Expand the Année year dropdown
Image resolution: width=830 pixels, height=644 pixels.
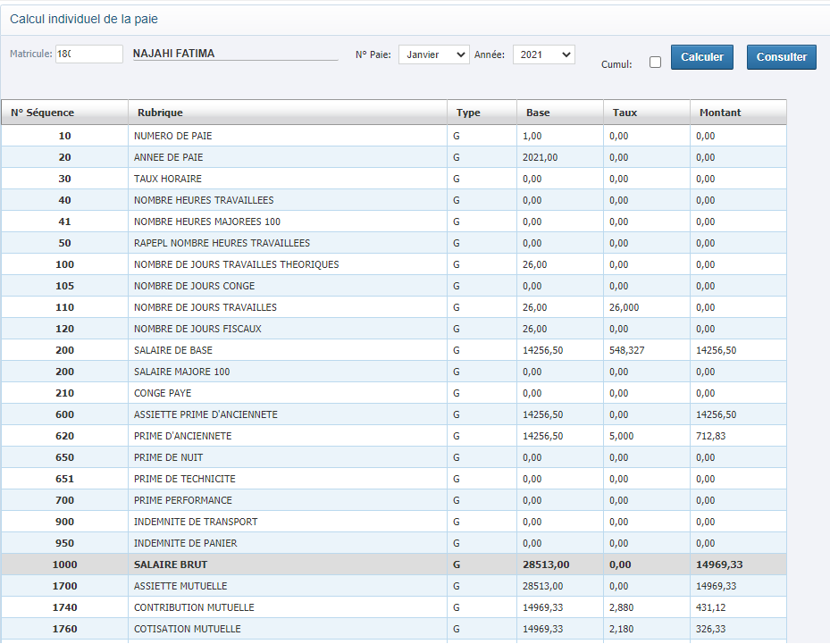pyautogui.click(x=543, y=54)
